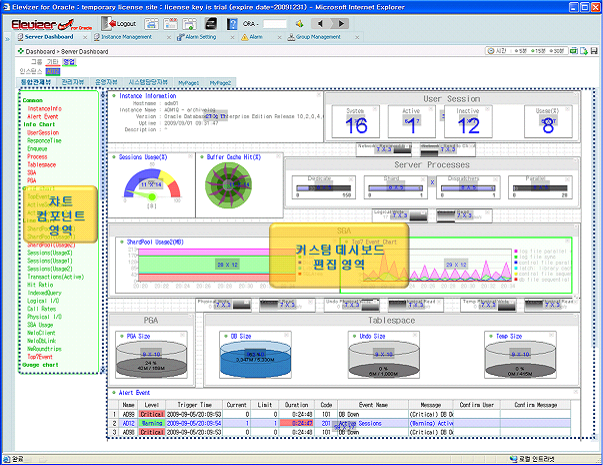Open the third window layout toolbar icon
The width and height of the screenshot is (603, 465).
(x=190, y=24)
